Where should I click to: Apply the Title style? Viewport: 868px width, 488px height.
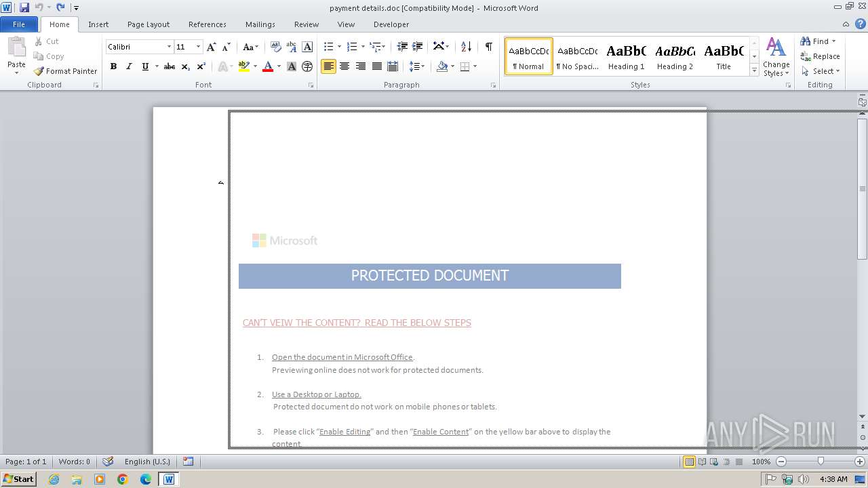pyautogui.click(x=724, y=56)
